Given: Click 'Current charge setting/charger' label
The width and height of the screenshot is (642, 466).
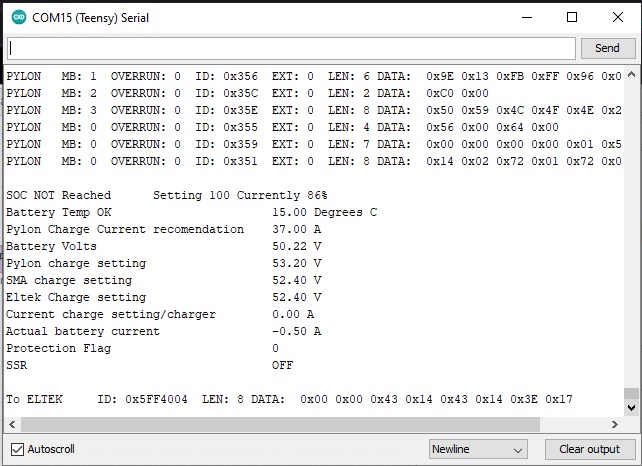Looking at the screenshot, I should click(x=111, y=314).
